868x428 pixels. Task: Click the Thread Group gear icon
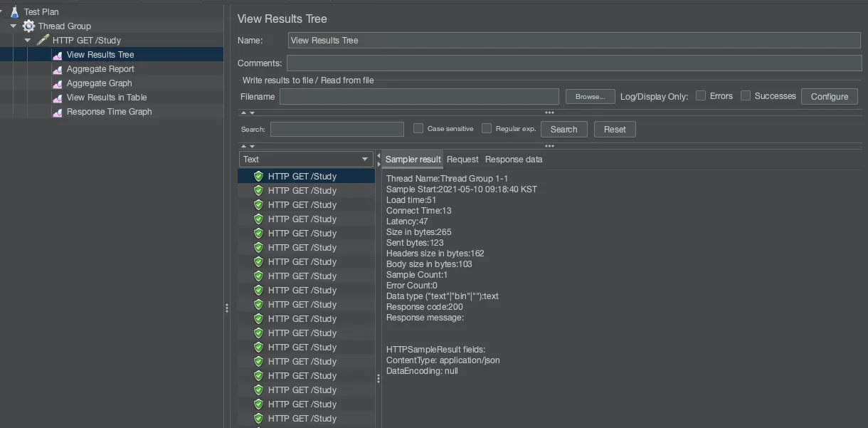pos(28,26)
